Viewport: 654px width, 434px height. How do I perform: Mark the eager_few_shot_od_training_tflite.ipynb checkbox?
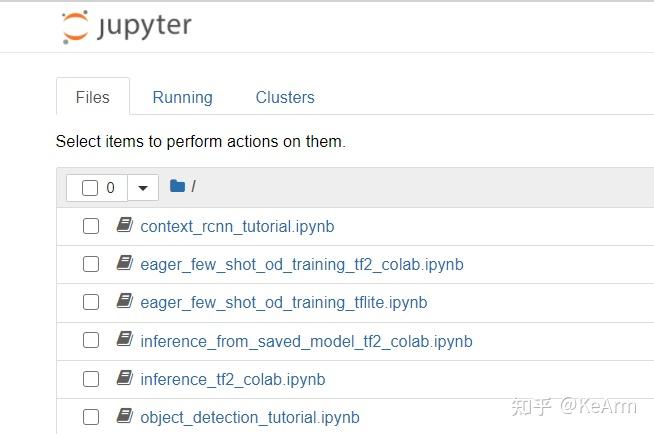tap(91, 302)
